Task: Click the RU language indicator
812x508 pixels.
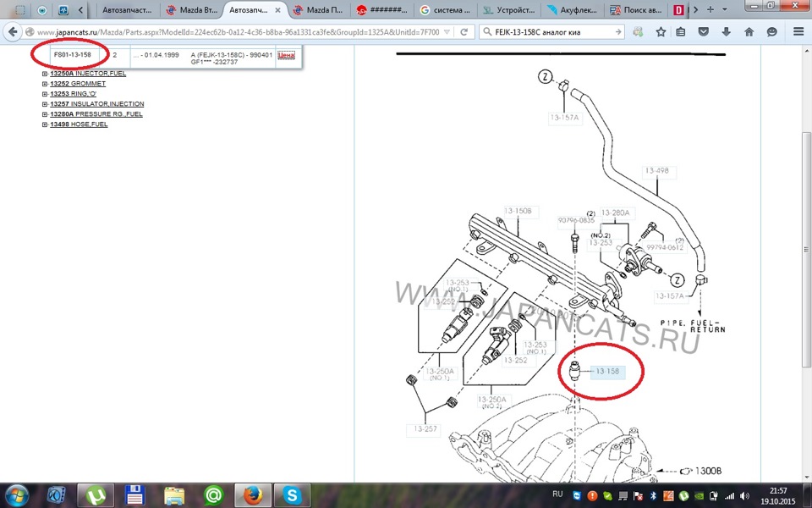Action: [x=557, y=494]
